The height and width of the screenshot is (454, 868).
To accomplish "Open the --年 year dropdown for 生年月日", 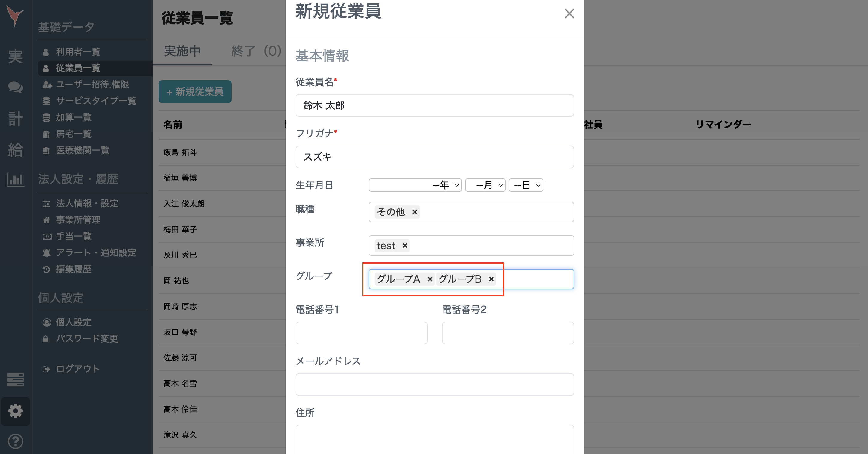I will (x=415, y=185).
